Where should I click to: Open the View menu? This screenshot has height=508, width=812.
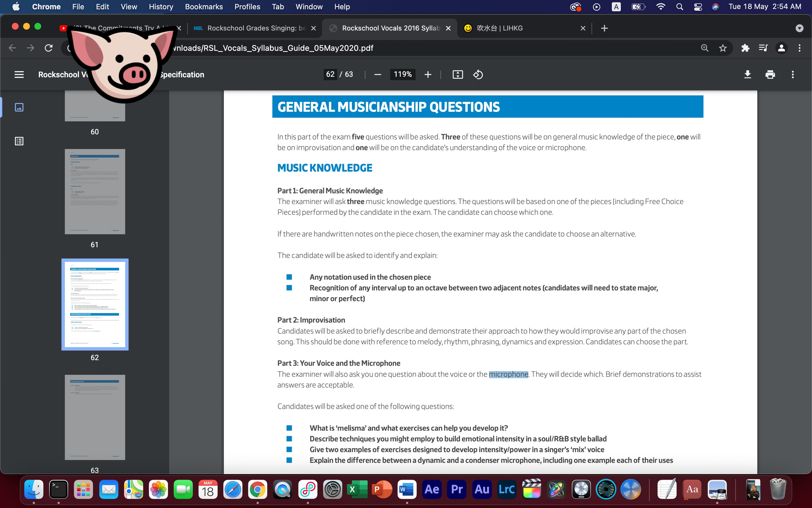tap(129, 7)
